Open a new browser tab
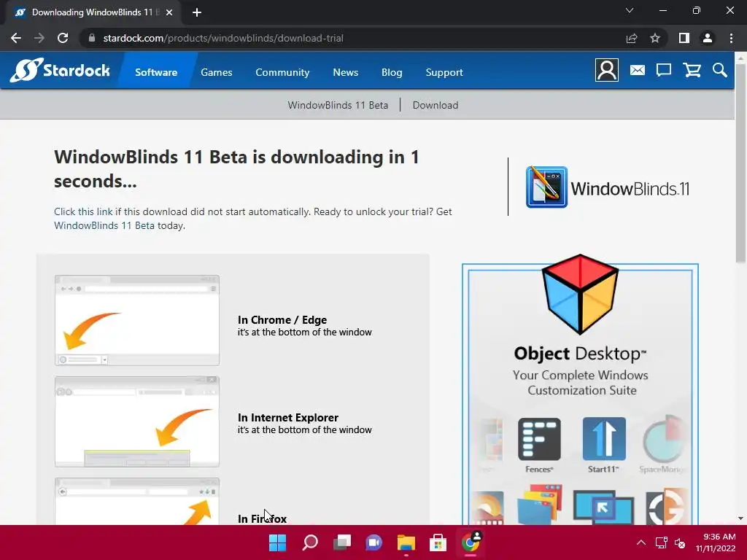 click(197, 12)
